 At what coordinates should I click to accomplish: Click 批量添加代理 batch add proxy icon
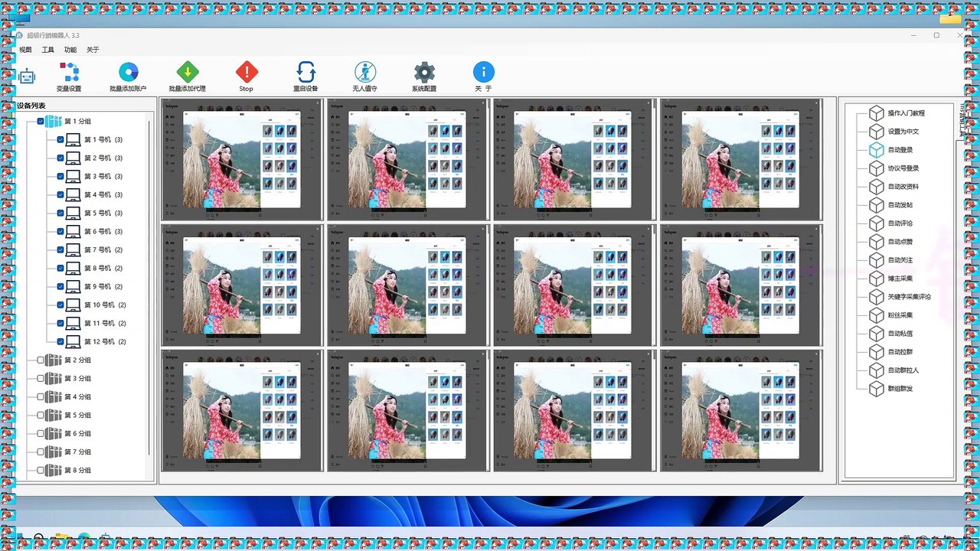click(x=188, y=73)
